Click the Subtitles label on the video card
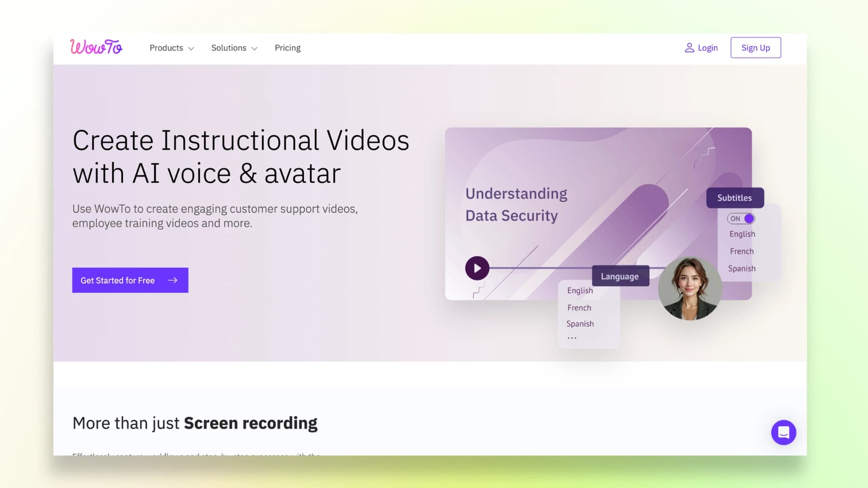Screen dimensions: 868x488 pyautogui.click(x=735, y=197)
